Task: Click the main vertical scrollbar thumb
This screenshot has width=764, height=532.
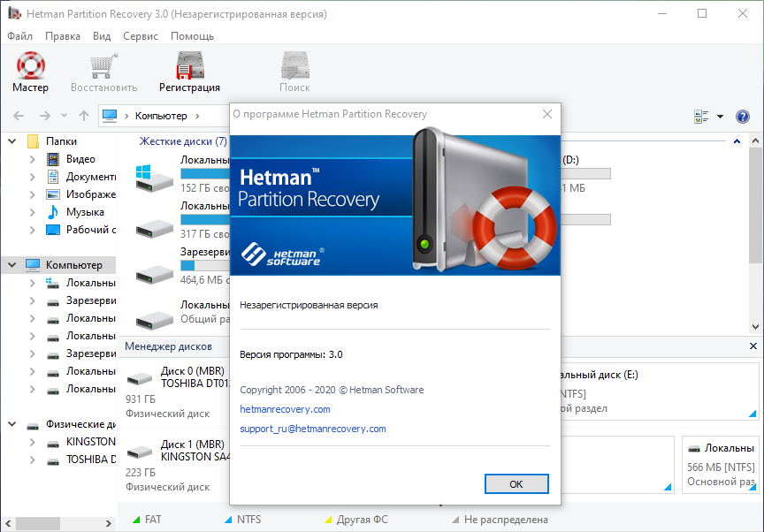Action: click(x=755, y=205)
